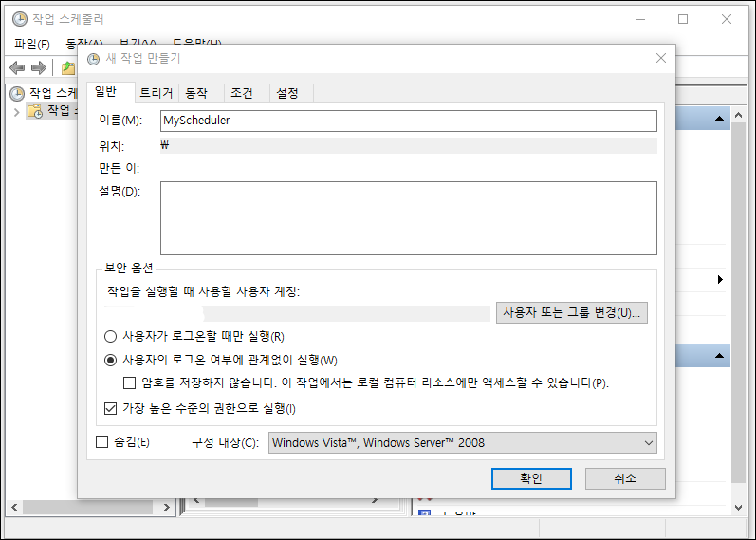Click the task library folder icon in the tree
The image size is (756, 540).
[35, 111]
